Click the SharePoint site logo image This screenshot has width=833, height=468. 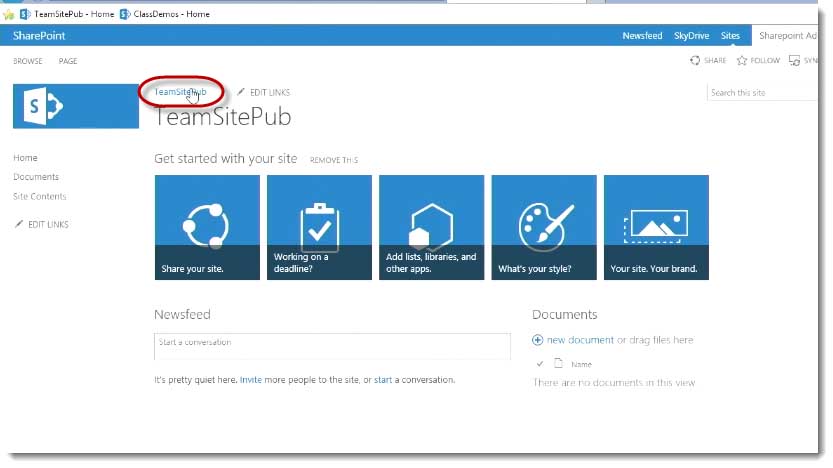point(76,106)
